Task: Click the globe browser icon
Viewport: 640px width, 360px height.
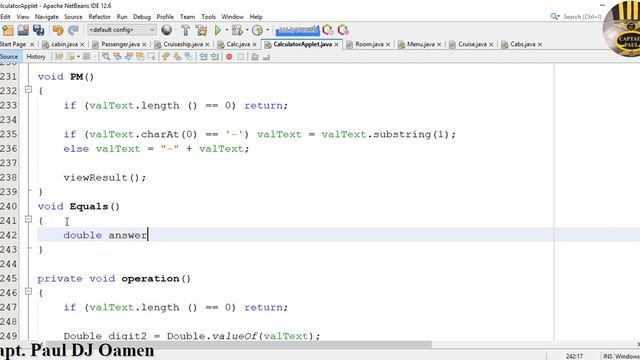Action: point(167,30)
